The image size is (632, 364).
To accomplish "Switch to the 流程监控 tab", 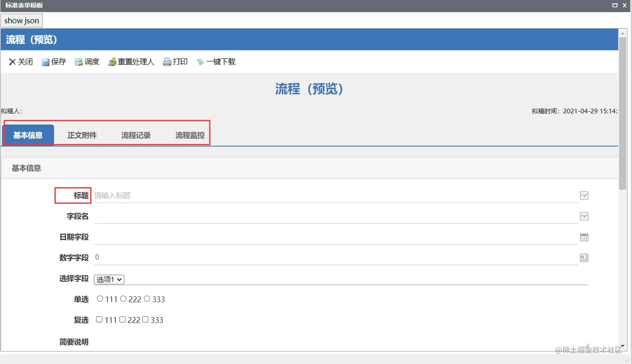I will (190, 135).
